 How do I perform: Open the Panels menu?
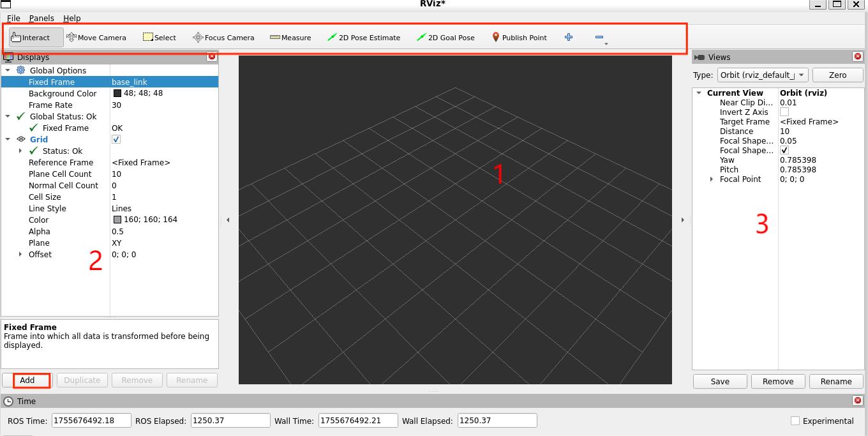[x=41, y=18]
